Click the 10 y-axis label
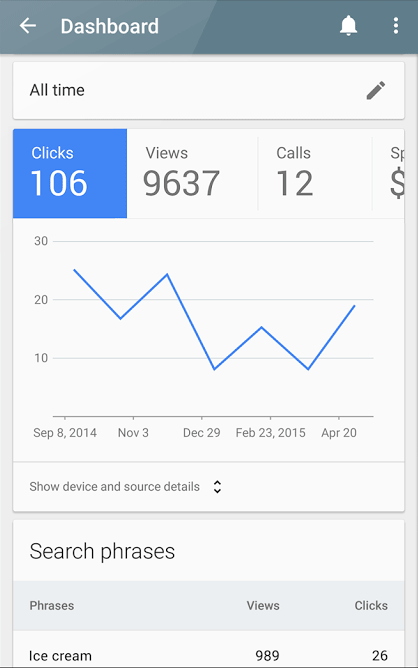This screenshot has width=418, height=668. tap(41, 358)
